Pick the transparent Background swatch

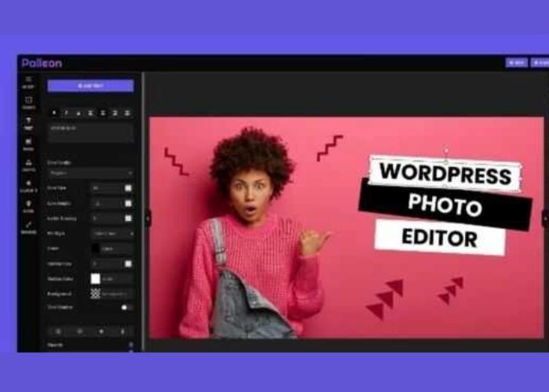[x=95, y=294]
